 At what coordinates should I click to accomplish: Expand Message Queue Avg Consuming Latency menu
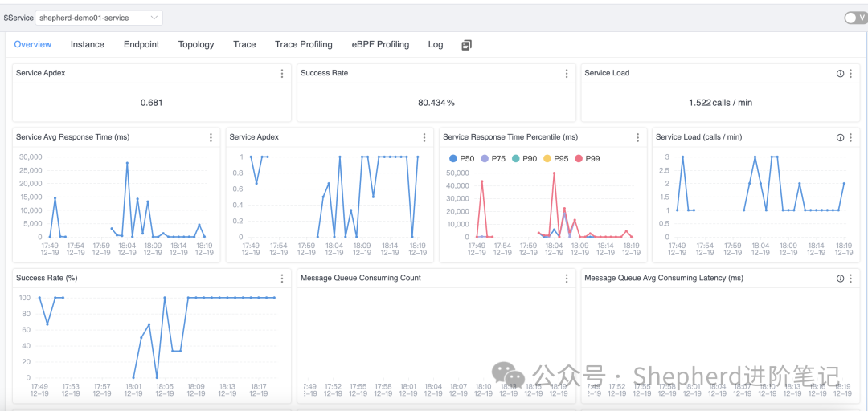tap(851, 279)
